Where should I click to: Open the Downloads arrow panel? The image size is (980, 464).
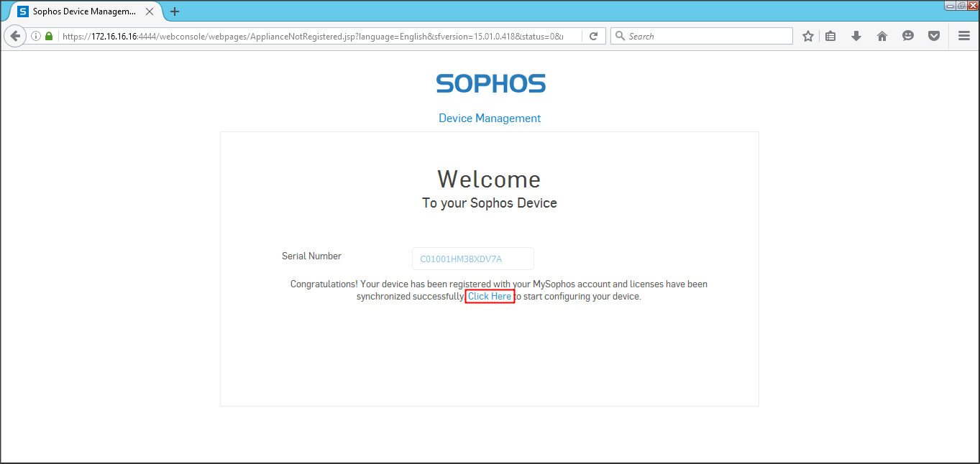[856, 36]
